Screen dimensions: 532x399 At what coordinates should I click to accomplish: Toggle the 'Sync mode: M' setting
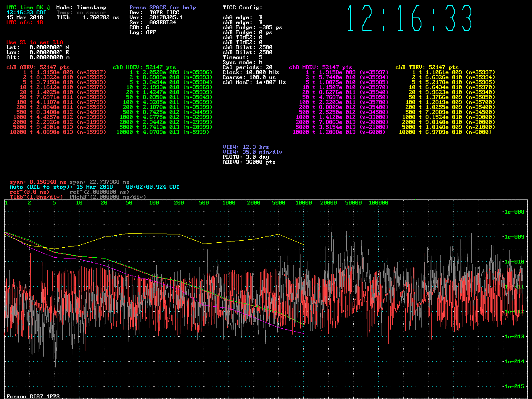point(242,62)
